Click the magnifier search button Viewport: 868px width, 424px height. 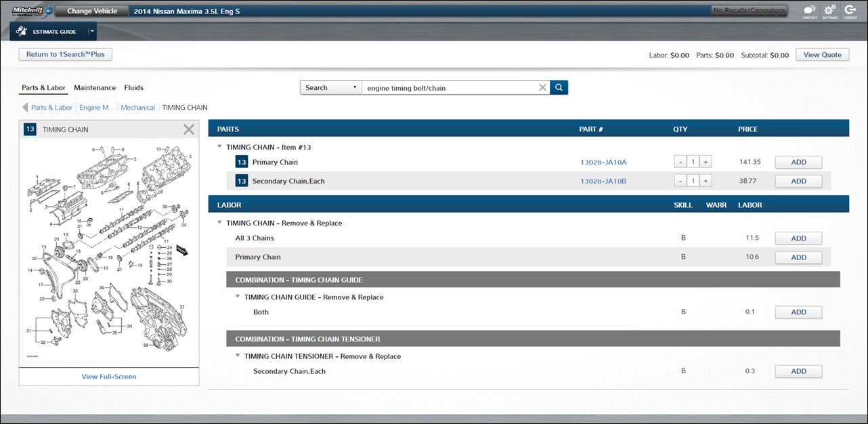559,87
